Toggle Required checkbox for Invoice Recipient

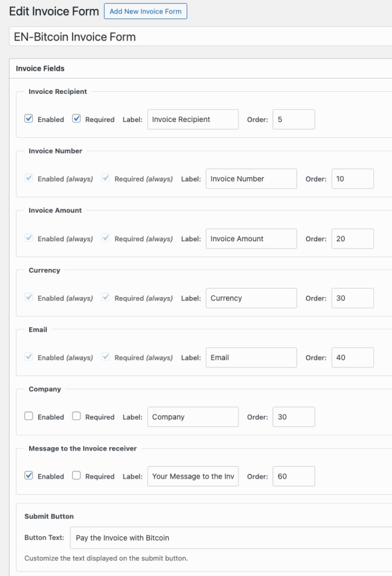pos(76,119)
